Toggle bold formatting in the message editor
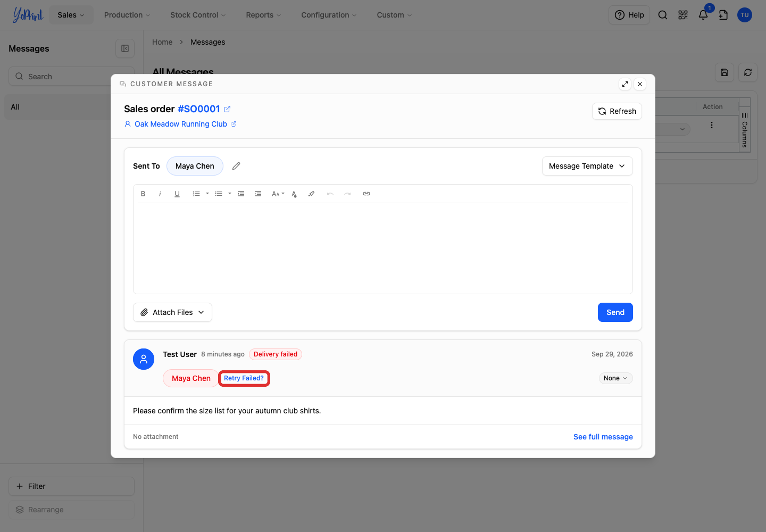The width and height of the screenshot is (766, 532). click(143, 194)
